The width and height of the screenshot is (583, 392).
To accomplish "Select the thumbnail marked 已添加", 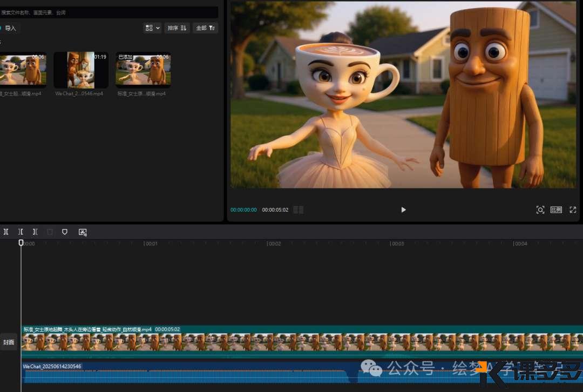I will point(143,70).
